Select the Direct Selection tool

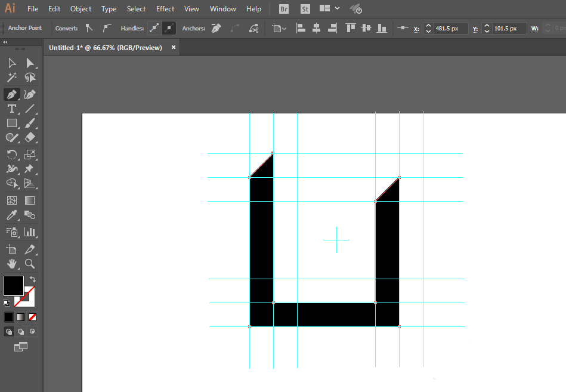click(30, 63)
